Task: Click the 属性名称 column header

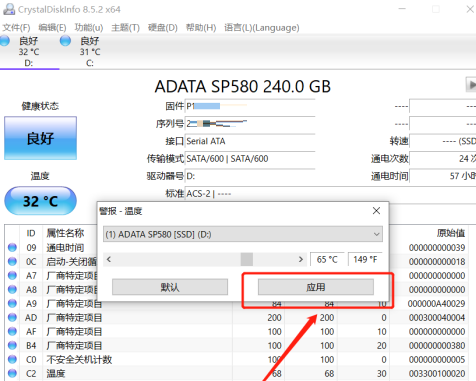Action: coord(65,233)
